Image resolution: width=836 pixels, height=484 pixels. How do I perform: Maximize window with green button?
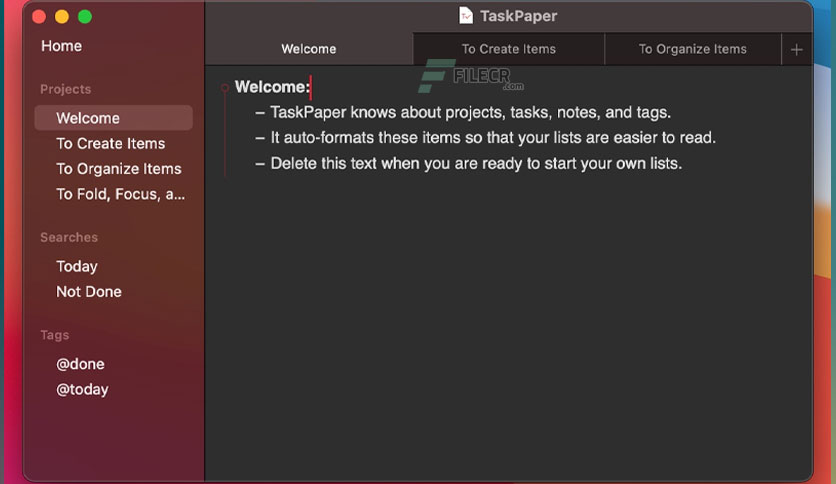coord(85,17)
